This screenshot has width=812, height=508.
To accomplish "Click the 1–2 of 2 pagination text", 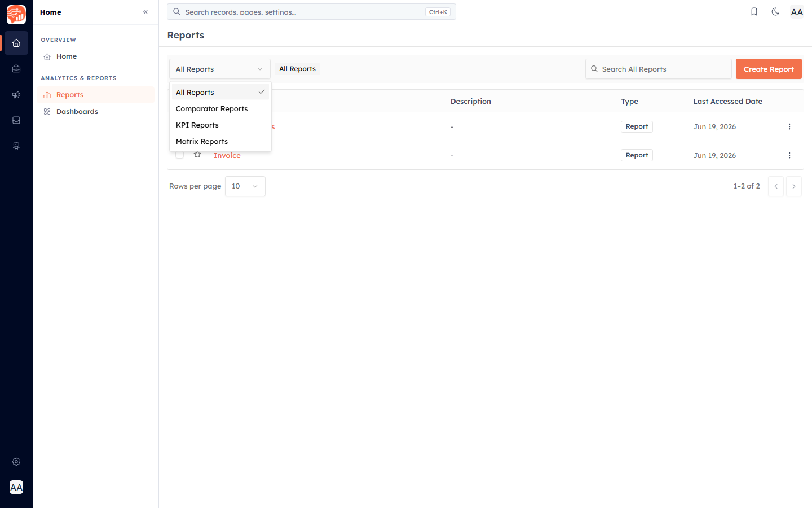I will click(x=747, y=186).
